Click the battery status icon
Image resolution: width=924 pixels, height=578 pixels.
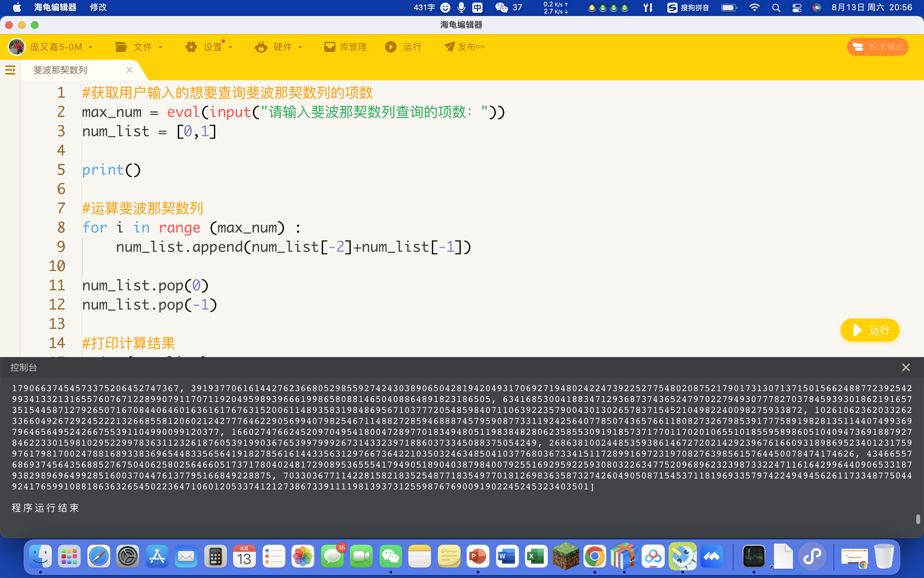tap(729, 7)
